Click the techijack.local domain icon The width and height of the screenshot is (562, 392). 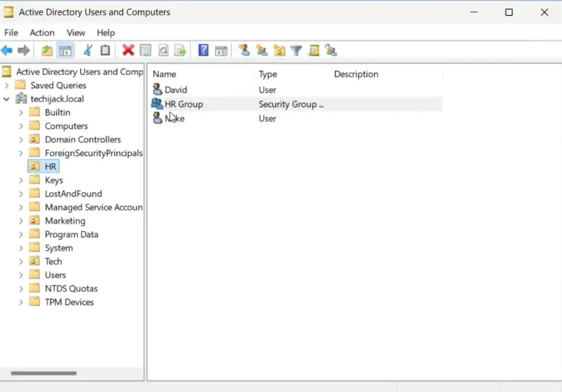tap(21, 99)
